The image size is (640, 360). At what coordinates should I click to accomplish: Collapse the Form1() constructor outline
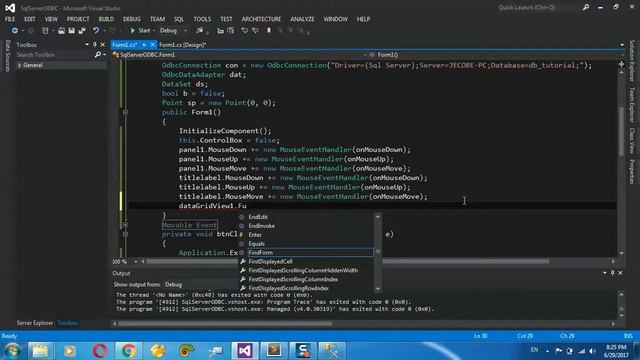tap(125, 112)
